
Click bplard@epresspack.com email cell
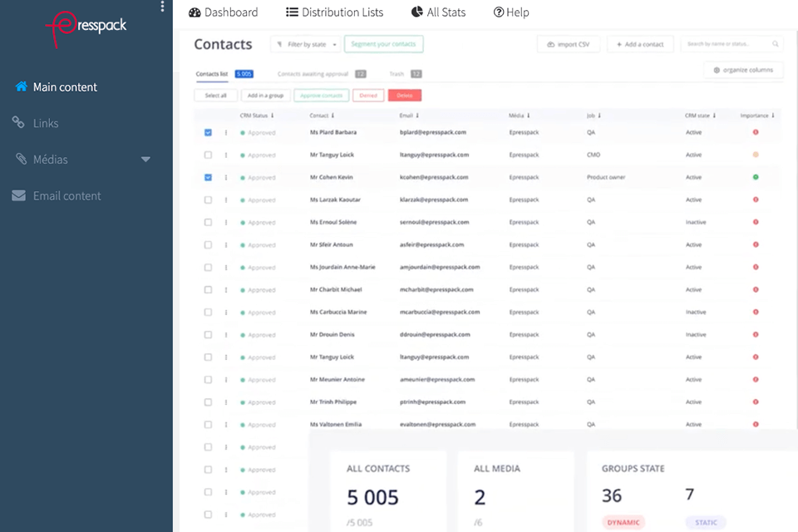tap(433, 132)
